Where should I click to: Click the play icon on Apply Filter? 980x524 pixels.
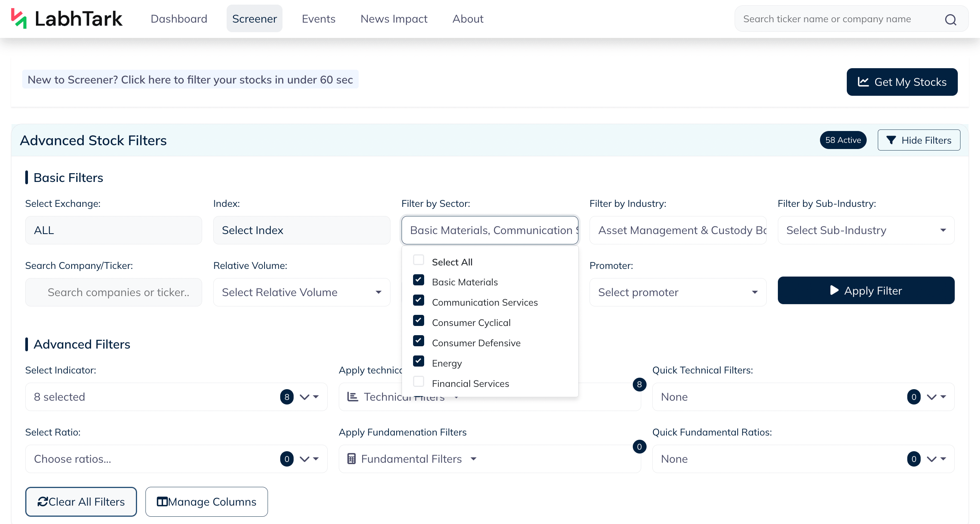(834, 290)
